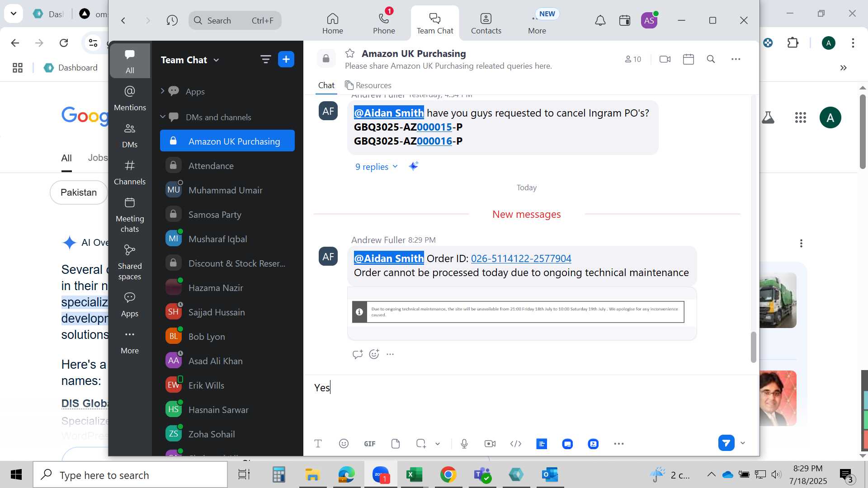
Task: Expand the 9 replies thread
Action: coord(376,166)
